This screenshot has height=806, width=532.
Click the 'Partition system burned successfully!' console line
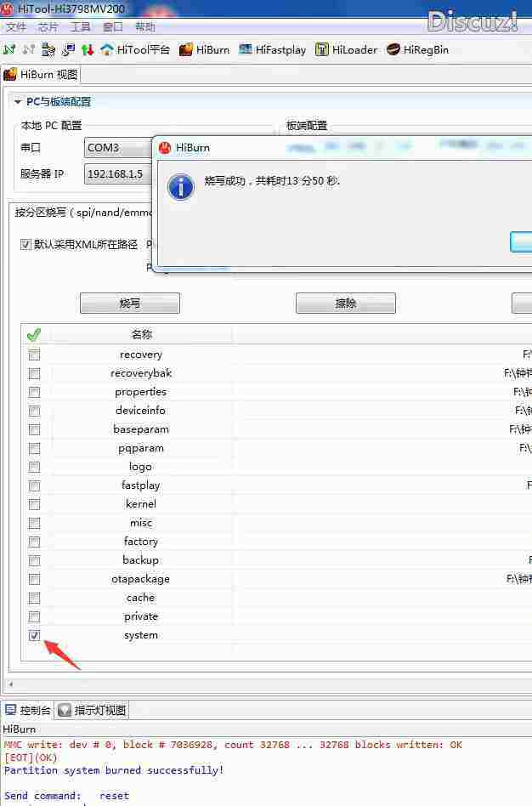(114, 770)
